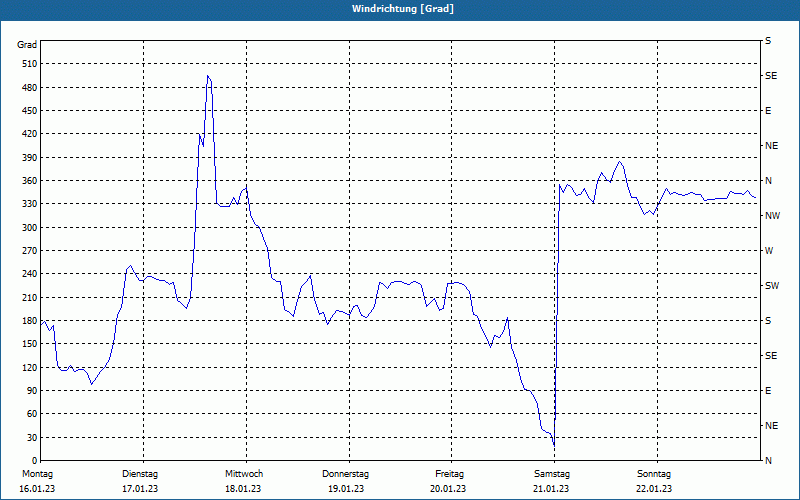Click the 'E' compass label on the 450 gridline

pos(768,111)
